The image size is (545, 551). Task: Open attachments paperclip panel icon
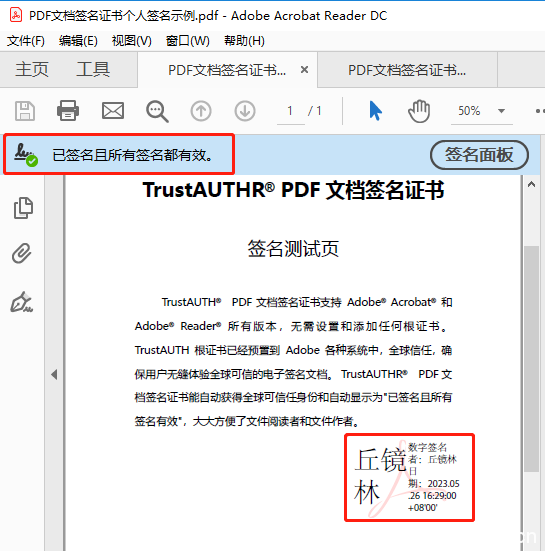click(22, 253)
